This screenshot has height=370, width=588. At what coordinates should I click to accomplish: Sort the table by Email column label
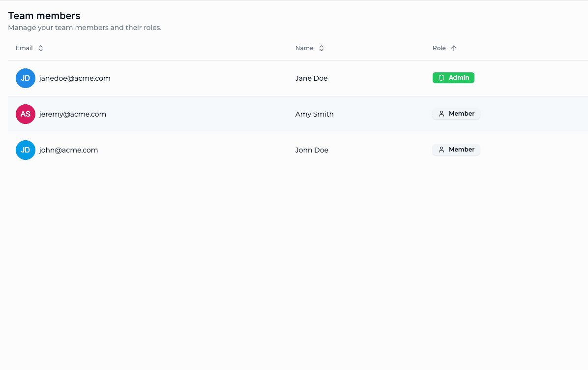[x=24, y=48]
